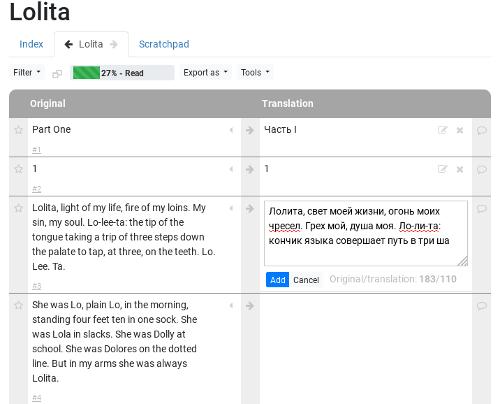Image resolution: width=500 pixels, height=404 pixels.
Task: Click the small left triangle in row #2
Action: (x=231, y=169)
